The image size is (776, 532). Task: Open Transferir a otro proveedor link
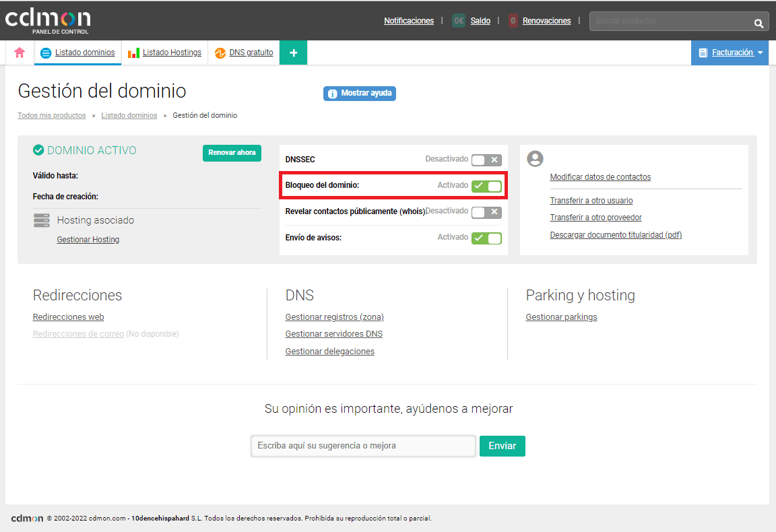tap(595, 218)
